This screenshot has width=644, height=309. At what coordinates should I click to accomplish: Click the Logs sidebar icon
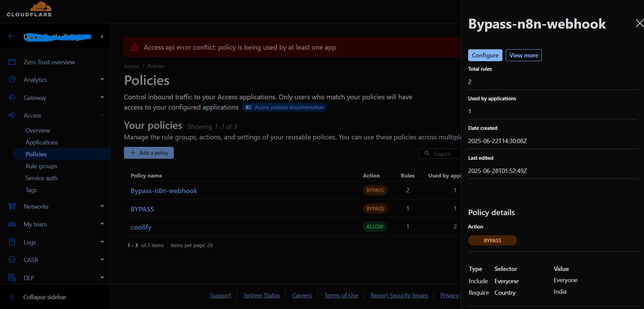point(12,242)
